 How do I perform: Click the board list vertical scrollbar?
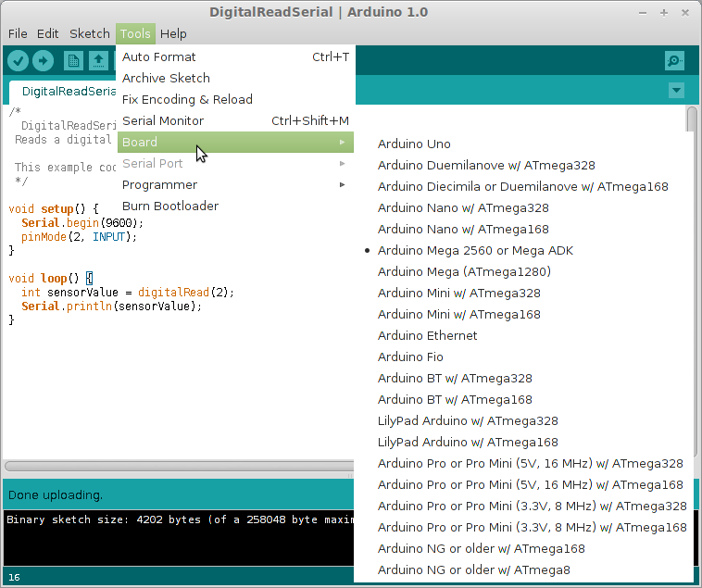click(691, 120)
